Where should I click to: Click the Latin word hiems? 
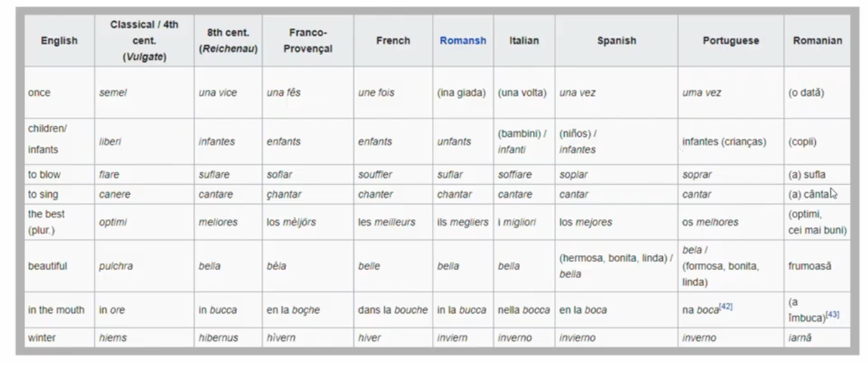[112, 338]
